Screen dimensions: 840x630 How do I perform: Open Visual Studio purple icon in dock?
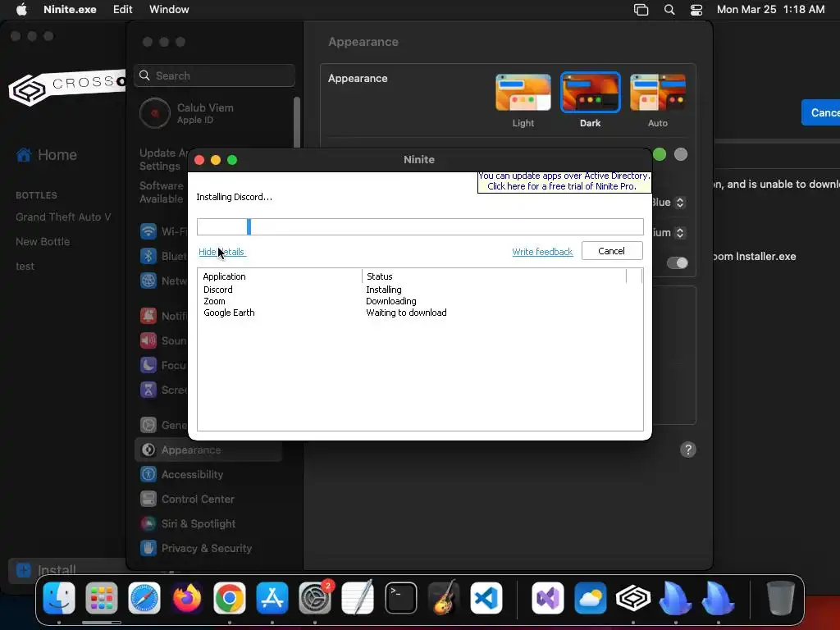(x=547, y=598)
